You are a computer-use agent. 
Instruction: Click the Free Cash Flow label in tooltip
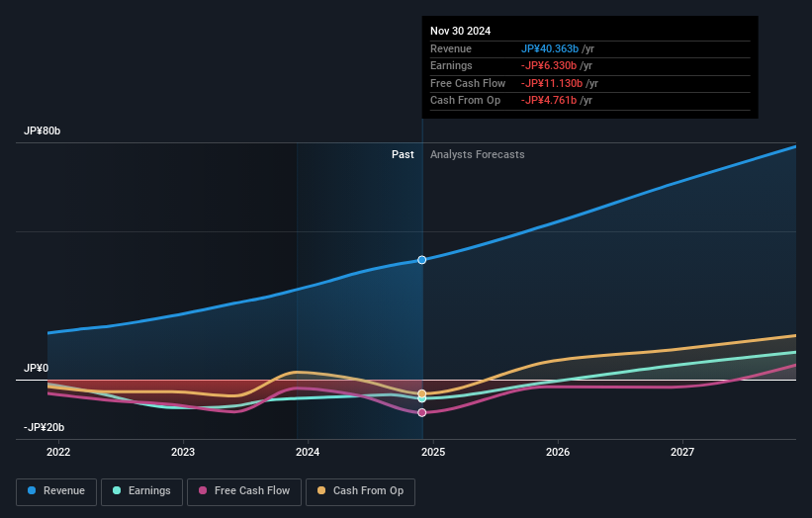tap(468, 83)
